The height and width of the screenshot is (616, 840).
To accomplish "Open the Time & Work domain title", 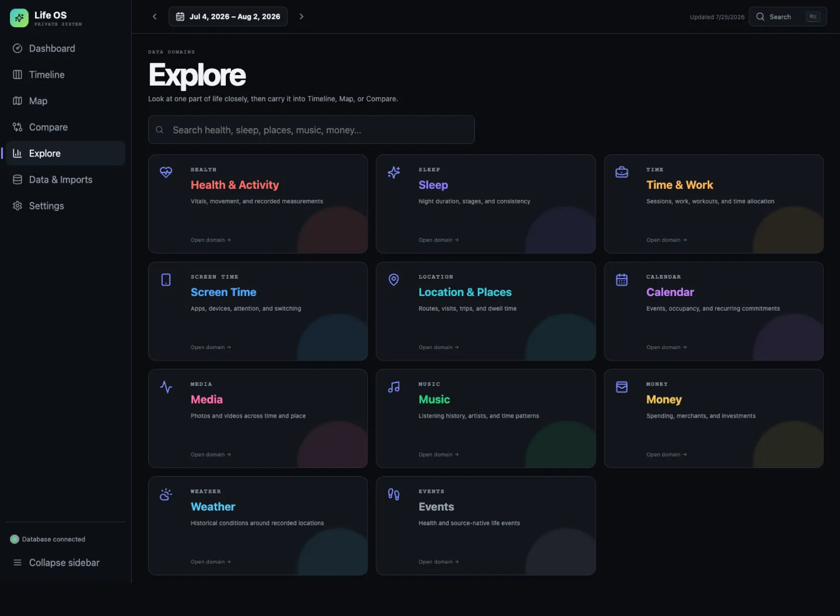I will coord(680,185).
